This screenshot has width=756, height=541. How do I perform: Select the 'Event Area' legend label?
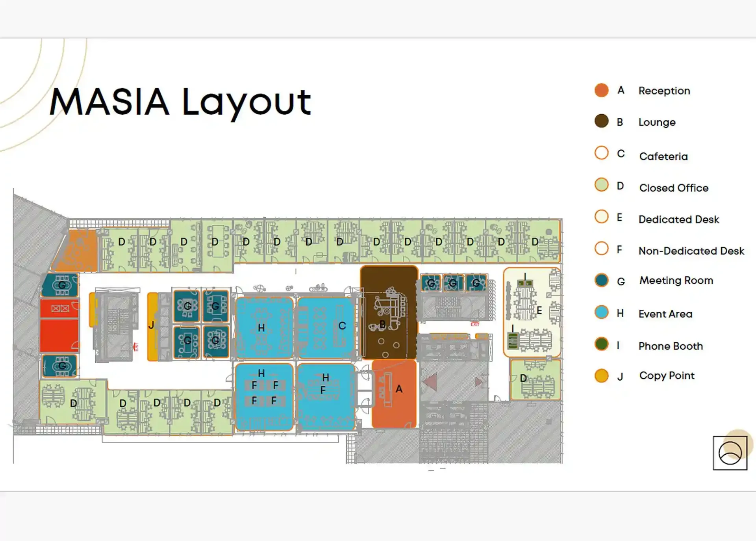coord(665,314)
